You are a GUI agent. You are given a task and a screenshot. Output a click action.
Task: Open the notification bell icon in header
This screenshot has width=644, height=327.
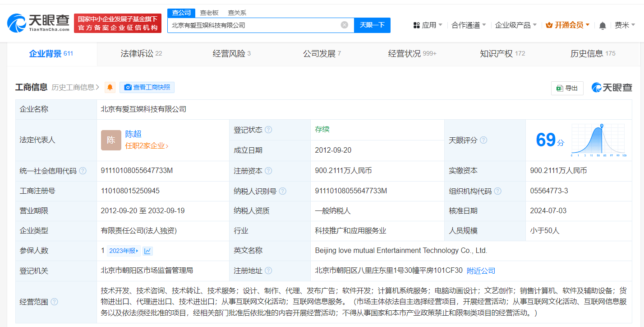click(x=603, y=26)
